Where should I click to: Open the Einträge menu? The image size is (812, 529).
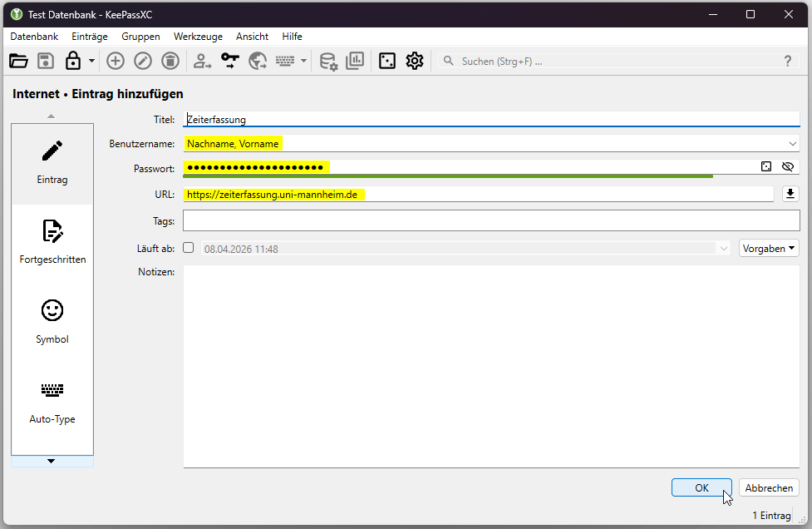pos(90,37)
